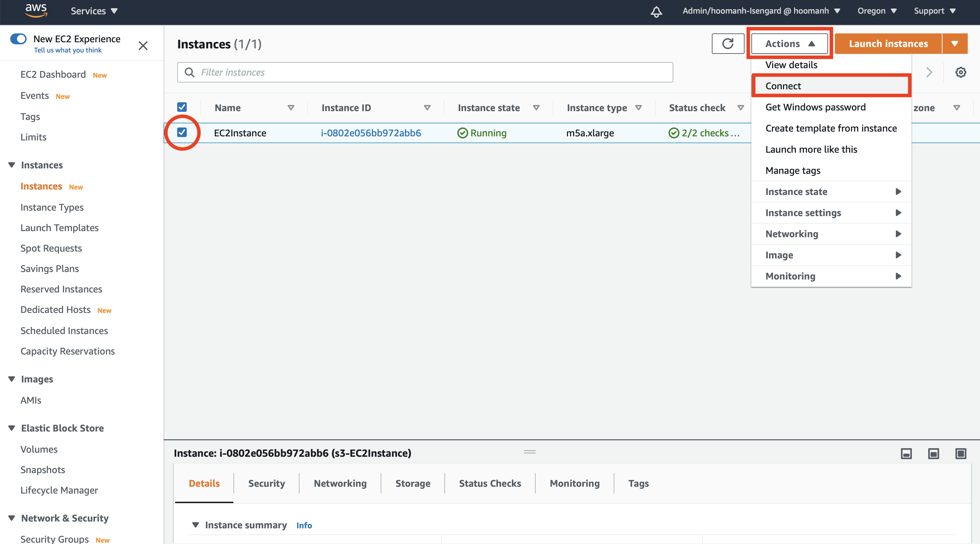The height and width of the screenshot is (544, 980).
Task: Sort by Instance ID column arrow
Action: [x=427, y=108]
